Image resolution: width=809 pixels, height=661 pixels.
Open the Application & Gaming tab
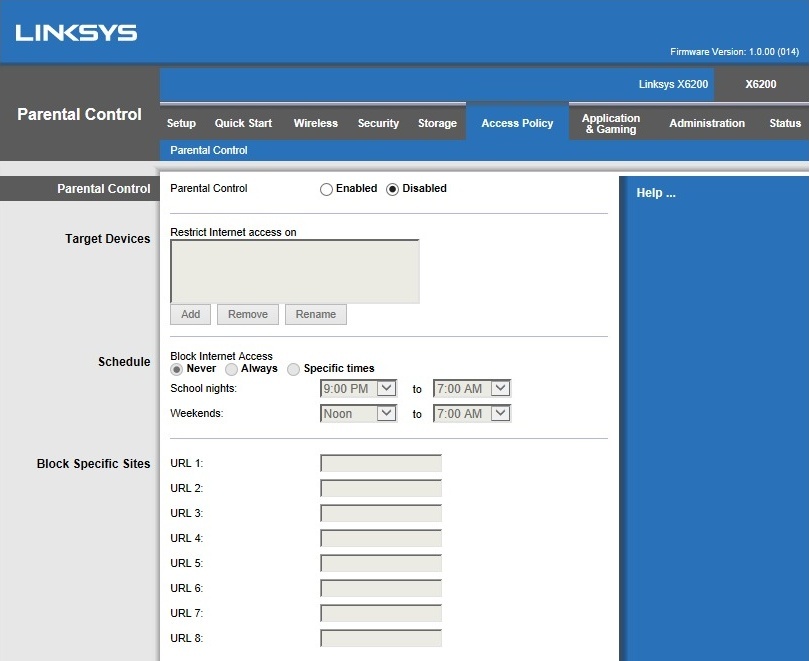coord(611,123)
